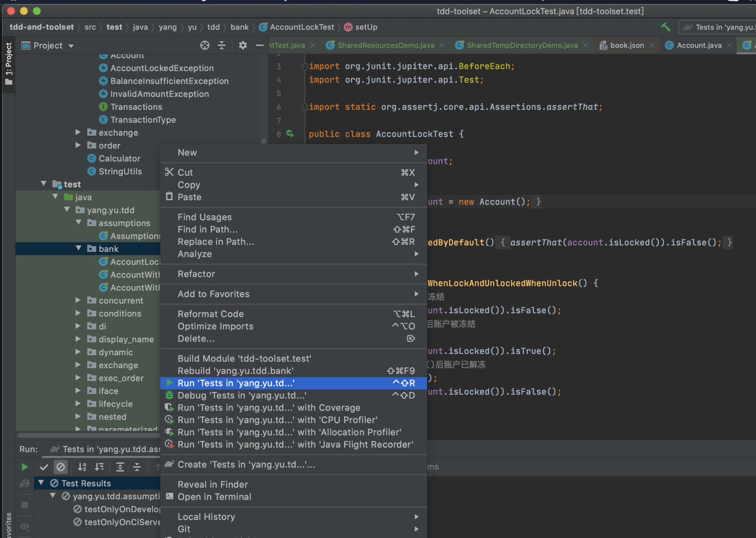Toggle show passed tests checkmark

(44, 467)
